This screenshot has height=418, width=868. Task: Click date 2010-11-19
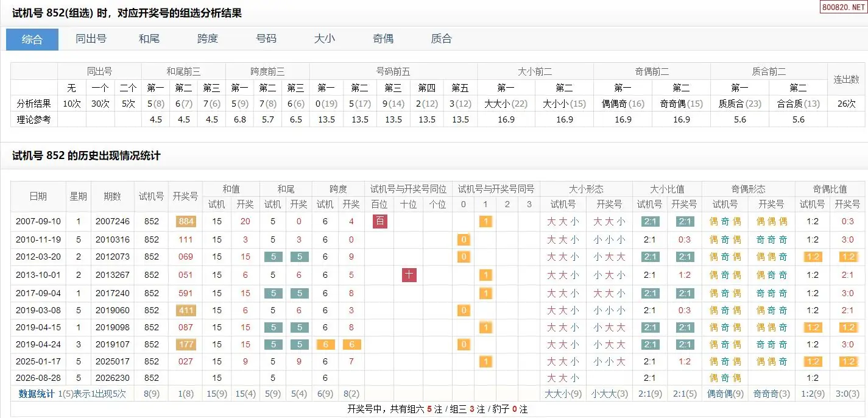(x=38, y=239)
